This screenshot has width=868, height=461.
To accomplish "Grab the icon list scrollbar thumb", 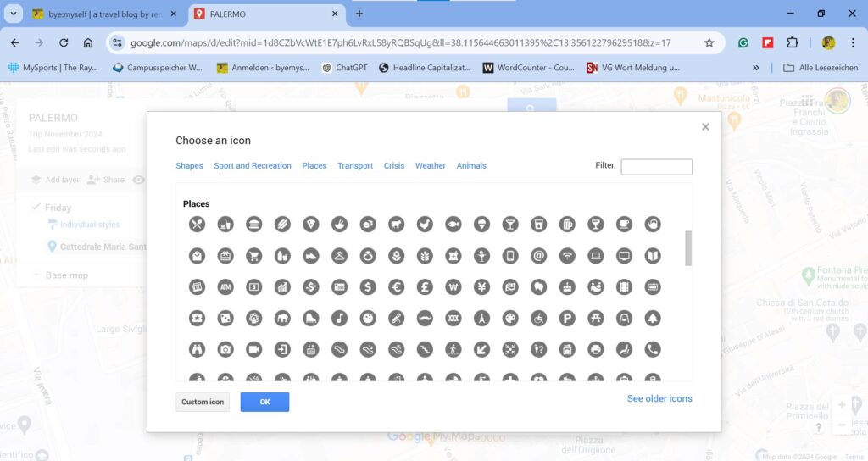I will [688, 248].
